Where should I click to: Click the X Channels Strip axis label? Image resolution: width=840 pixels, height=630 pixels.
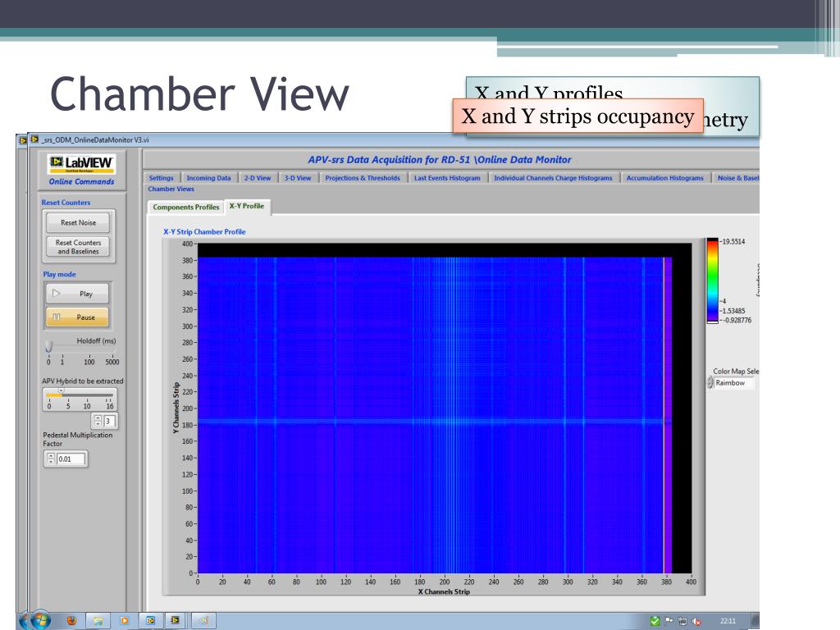tap(444, 592)
